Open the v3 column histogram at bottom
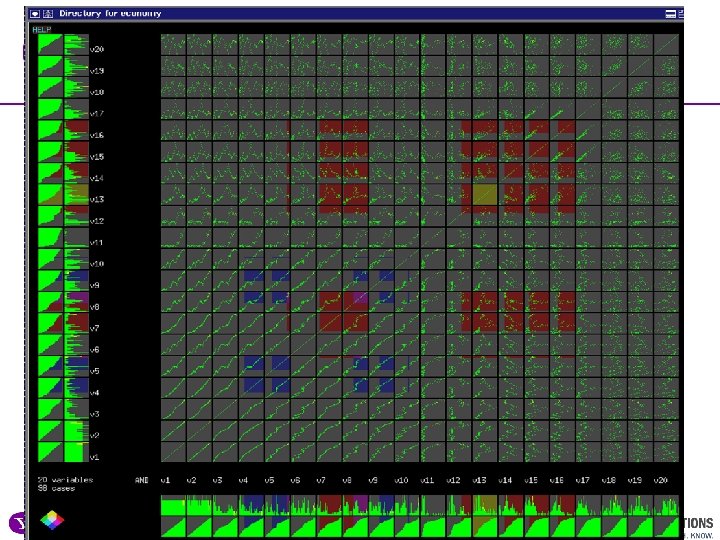Screen dimensions: 720x540 coord(225,505)
